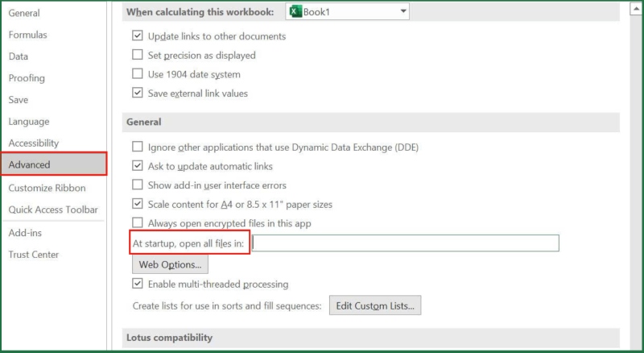Open the Trust Center category

(x=33, y=255)
